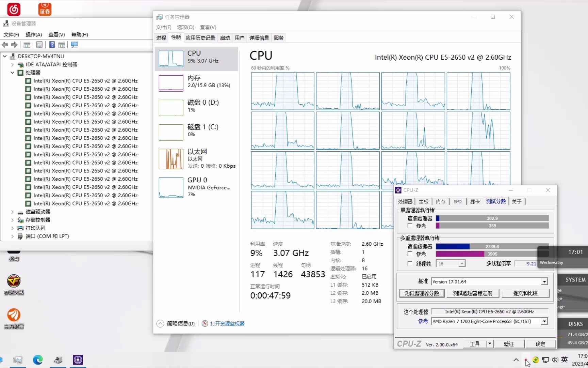Click the 測試處理器穩定度 stress button
This screenshot has height=368, width=588.
(x=473, y=293)
